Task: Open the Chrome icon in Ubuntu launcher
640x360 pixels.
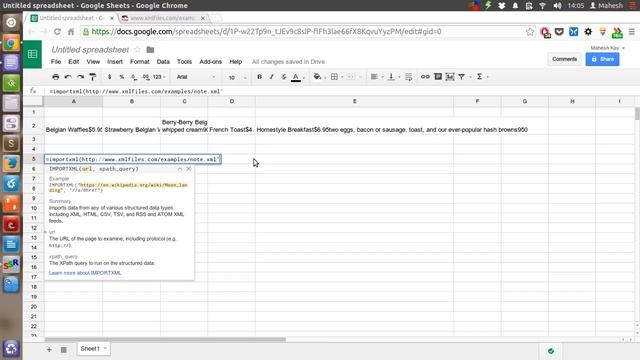Action: click(11, 42)
